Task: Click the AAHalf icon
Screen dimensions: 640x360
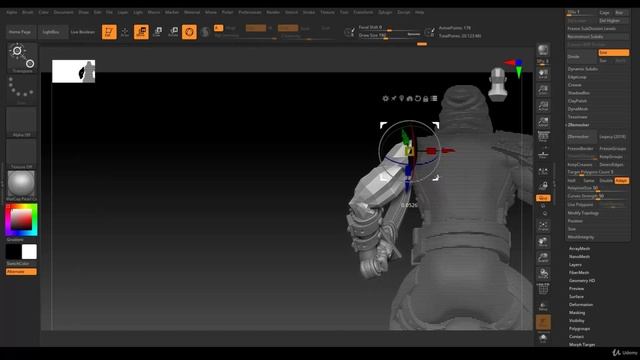Action: pyautogui.click(x=543, y=122)
